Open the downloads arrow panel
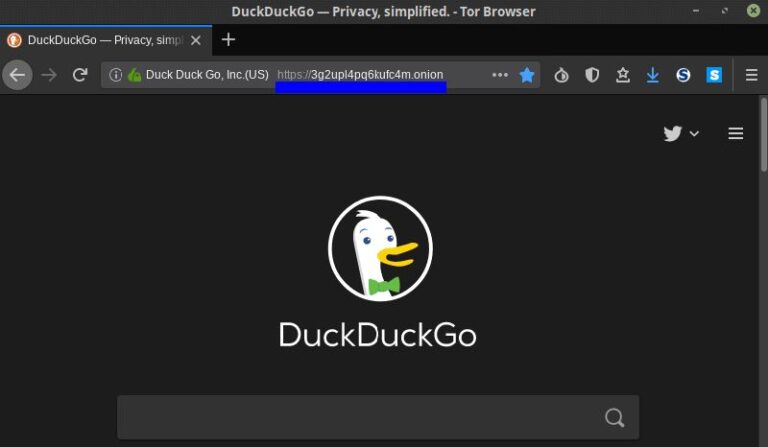The height and width of the screenshot is (447, 768). [653, 75]
